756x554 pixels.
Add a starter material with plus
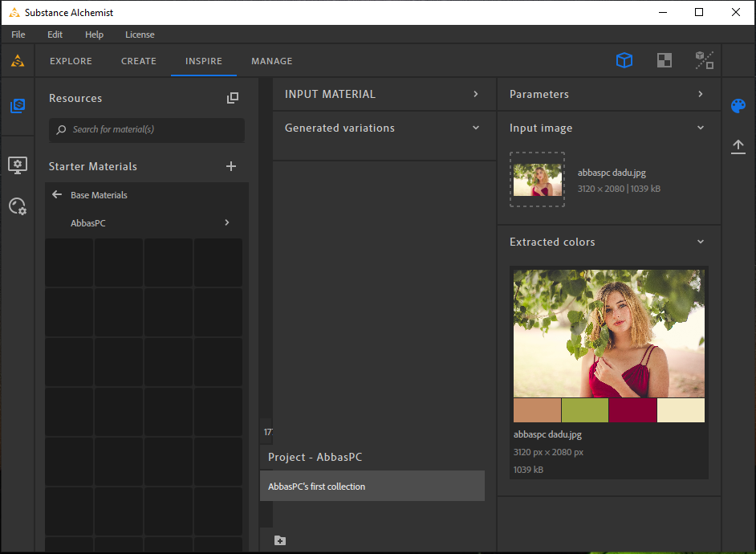(231, 166)
